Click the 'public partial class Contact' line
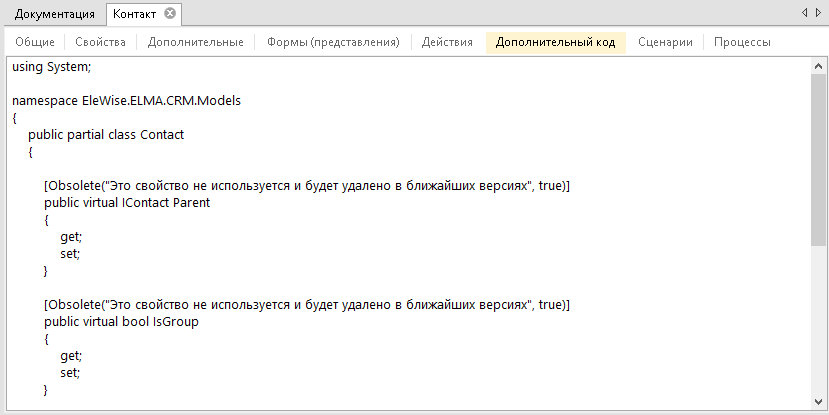The width and height of the screenshot is (829, 415). point(106,135)
